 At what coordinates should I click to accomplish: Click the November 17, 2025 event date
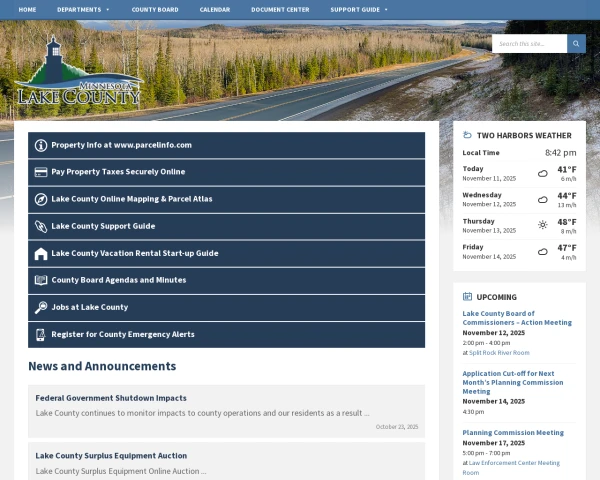tap(494, 443)
